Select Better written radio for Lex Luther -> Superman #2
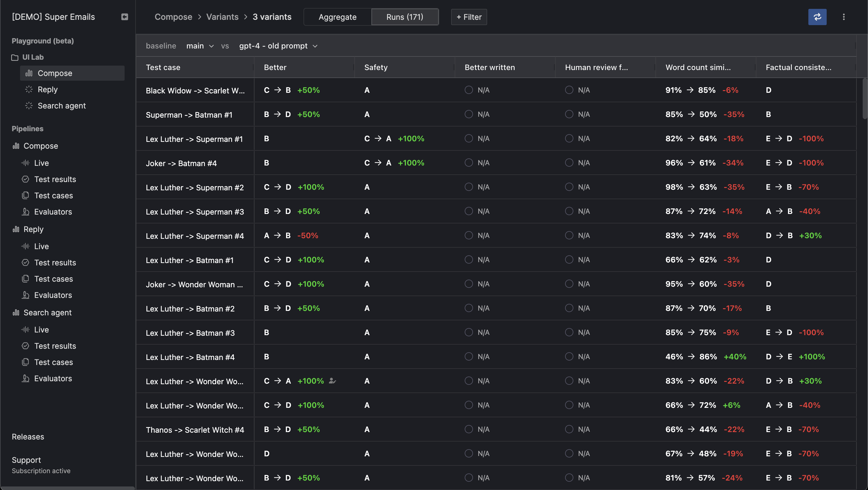 click(468, 187)
